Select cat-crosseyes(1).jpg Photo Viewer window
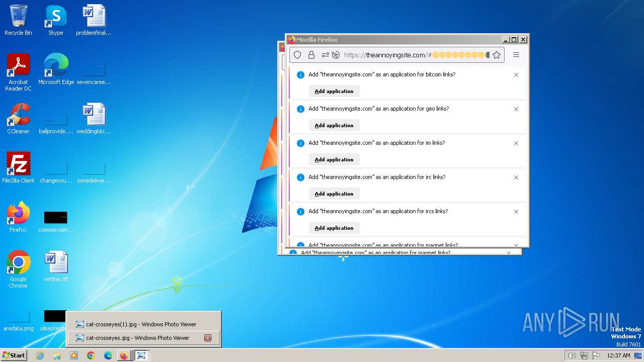Viewport: 644px width, 362px height. [144, 324]
